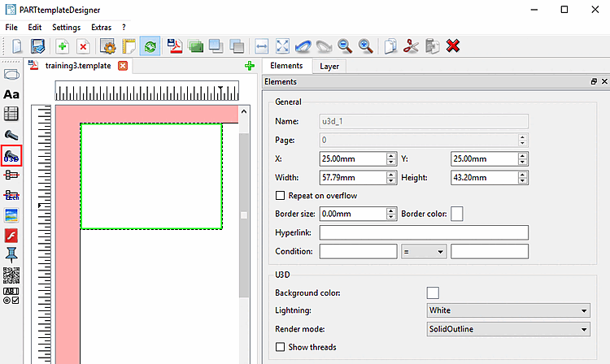This screenshot has height=364, width=610.
Task: Select the image element tool in sidebar
Action: pos(11,215)
